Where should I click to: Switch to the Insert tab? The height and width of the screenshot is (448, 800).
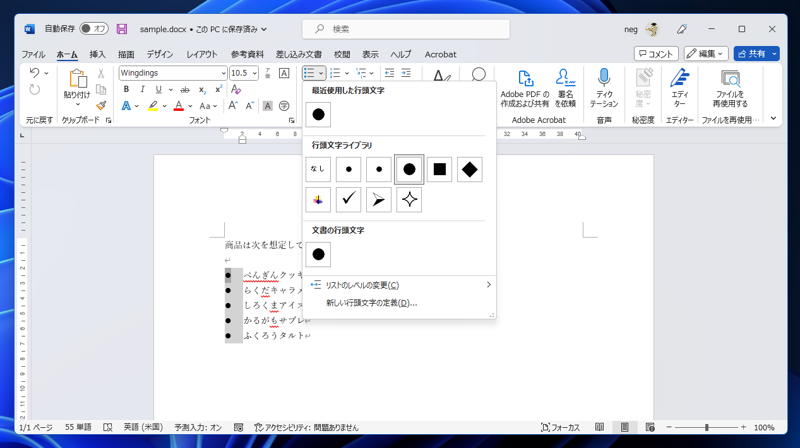97,54
